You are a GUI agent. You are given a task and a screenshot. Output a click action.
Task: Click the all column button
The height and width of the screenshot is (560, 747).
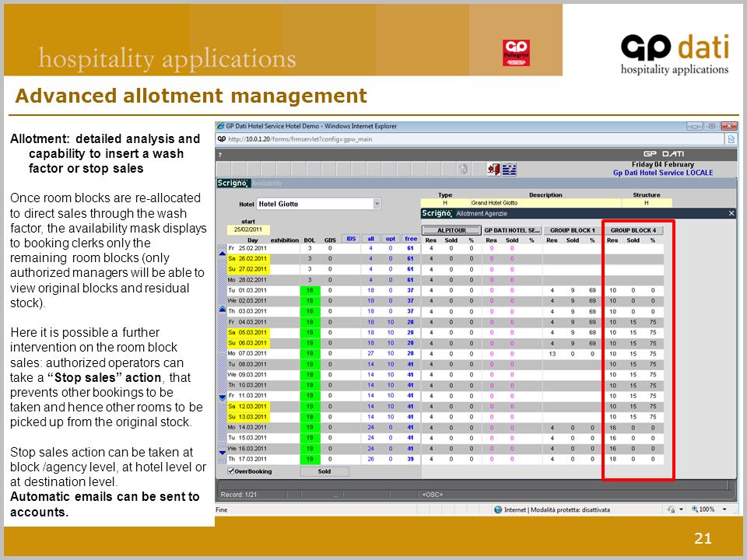370,239
